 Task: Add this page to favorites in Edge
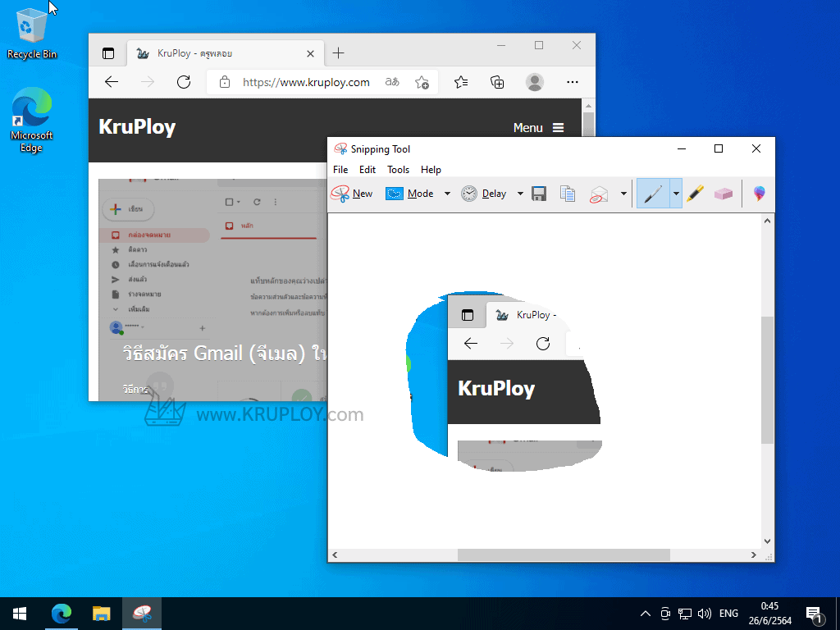(x=422, y=83)
